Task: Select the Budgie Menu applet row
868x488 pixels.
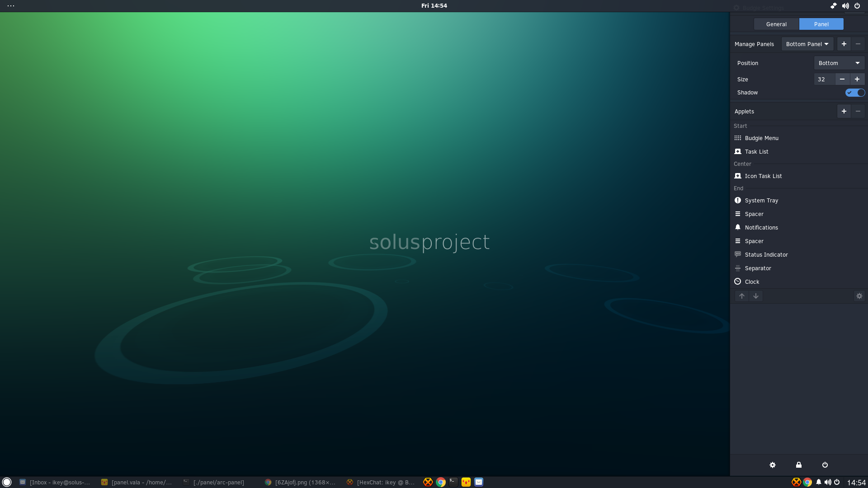Action: point(799,138)
